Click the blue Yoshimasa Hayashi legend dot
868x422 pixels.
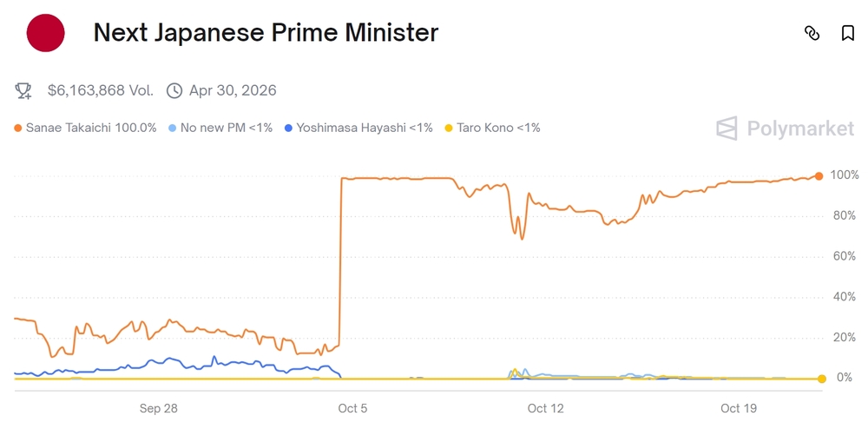288,129
